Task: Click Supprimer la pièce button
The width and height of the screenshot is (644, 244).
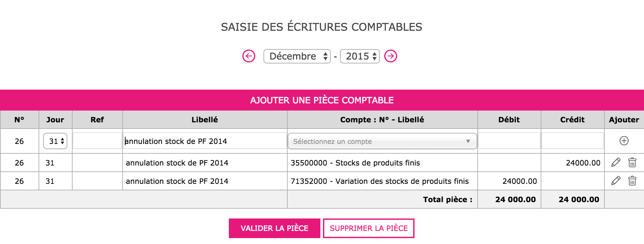Action: click(x=369, y=228)
